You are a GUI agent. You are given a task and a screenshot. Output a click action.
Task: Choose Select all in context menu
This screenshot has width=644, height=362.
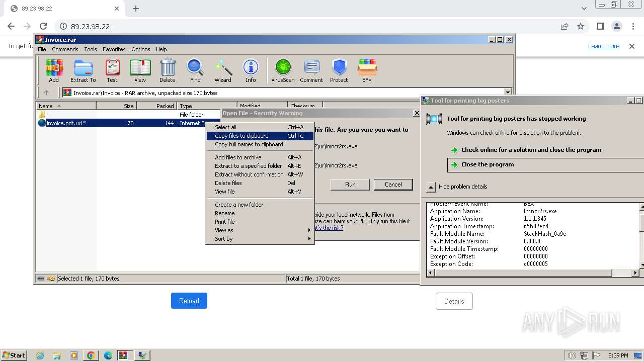(260, 127)
